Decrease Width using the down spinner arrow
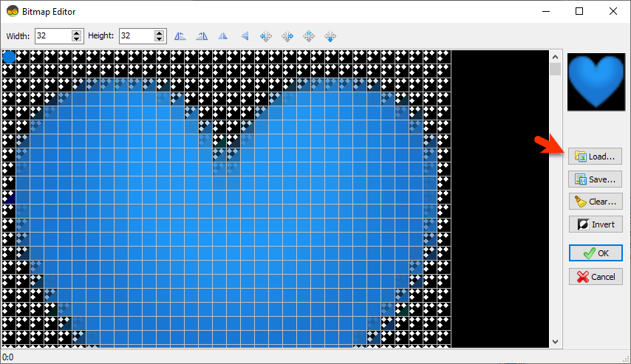This screenshot has width=631, height=364. click(76, 39)
